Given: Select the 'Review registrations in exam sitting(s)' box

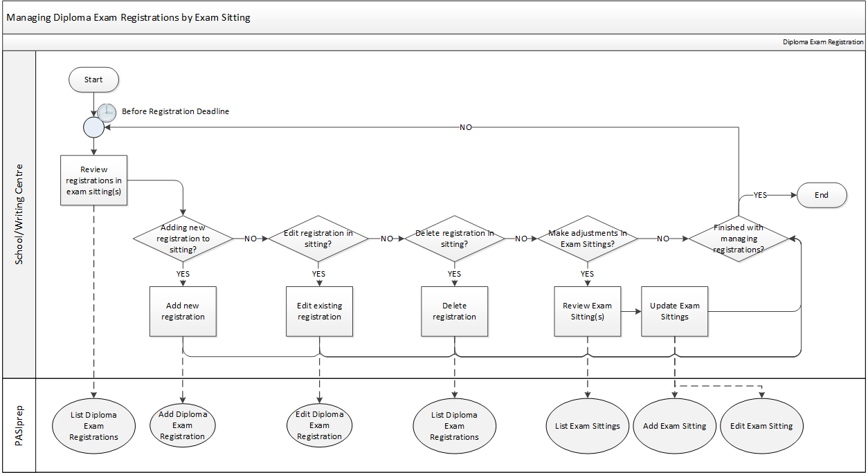Looking at the screenshot, I should point(94,180).
